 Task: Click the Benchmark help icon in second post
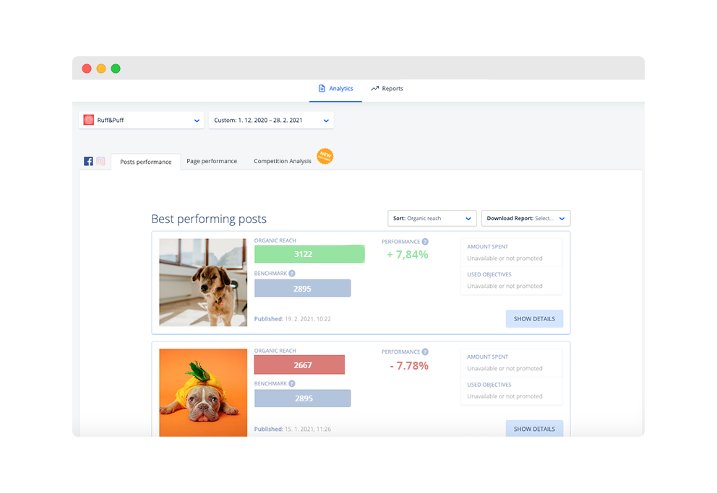pos(292,384)
